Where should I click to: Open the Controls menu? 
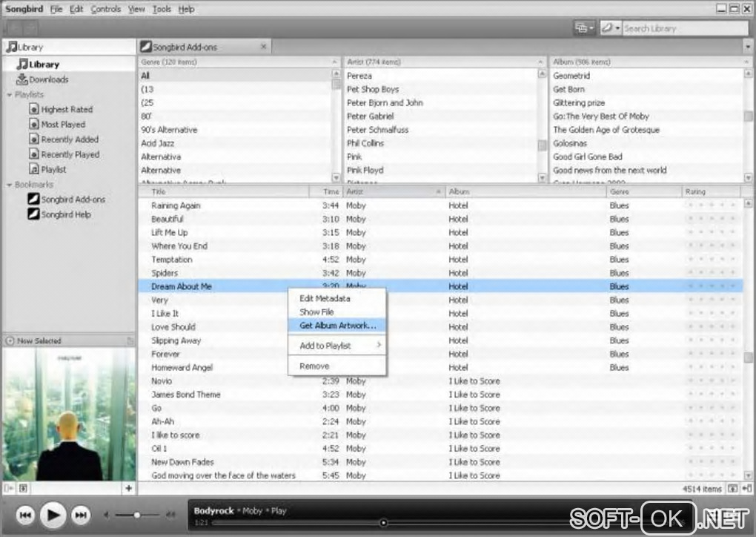(105, 9)
